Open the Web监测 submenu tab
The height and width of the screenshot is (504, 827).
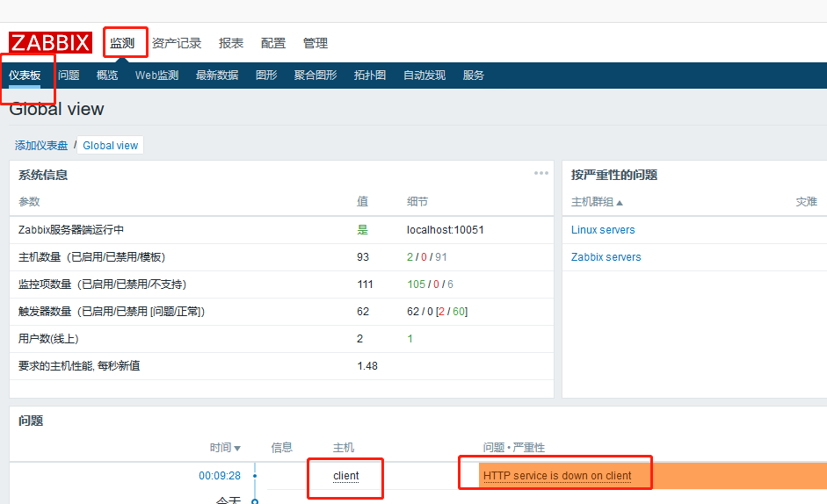pos(156,76)
